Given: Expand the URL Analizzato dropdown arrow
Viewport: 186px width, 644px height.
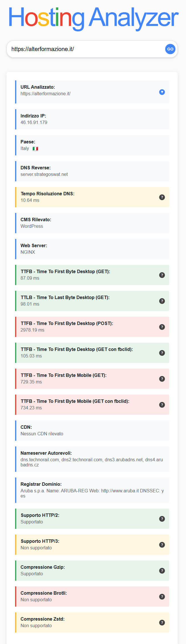Looking at the screenshot, I should click(x=162, y=92).
